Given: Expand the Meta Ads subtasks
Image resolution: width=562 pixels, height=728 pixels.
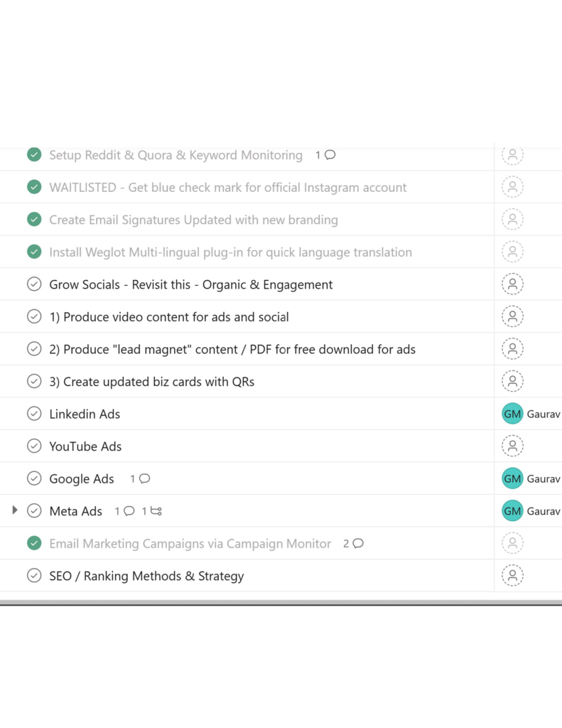Looking at the screenshot, I should click(x=14, y=510).
